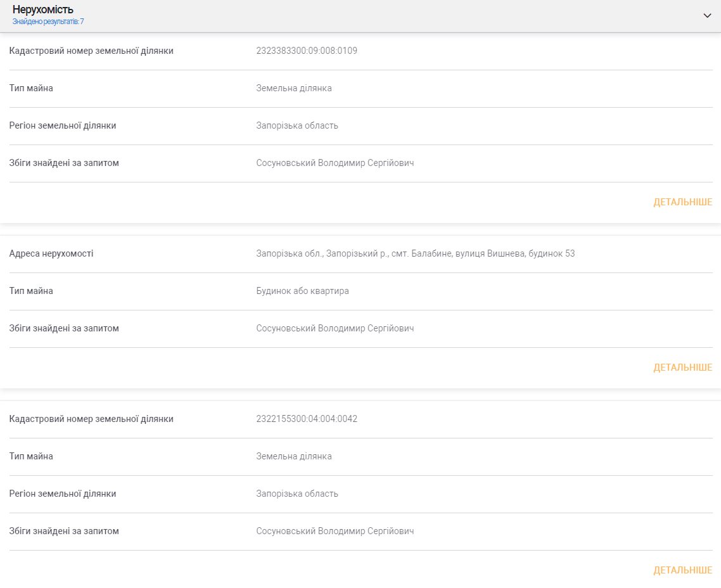Screen dimensions: 721x588
Task: Open ДЕТАЛЬНІШЕ for parcel 2323383300:09:008:0109
Action: [682, 202]
